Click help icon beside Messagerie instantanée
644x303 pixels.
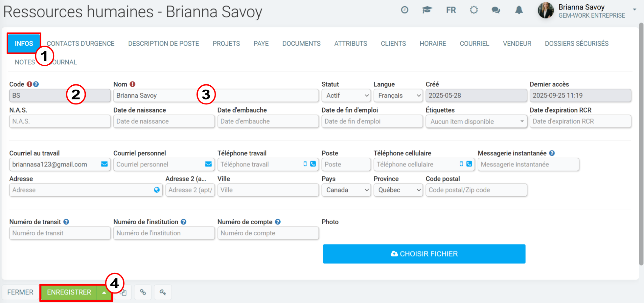pos(552,153)
